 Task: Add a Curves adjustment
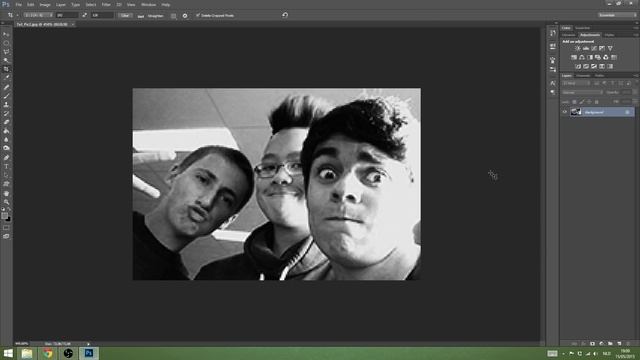(x=594, y=48)
